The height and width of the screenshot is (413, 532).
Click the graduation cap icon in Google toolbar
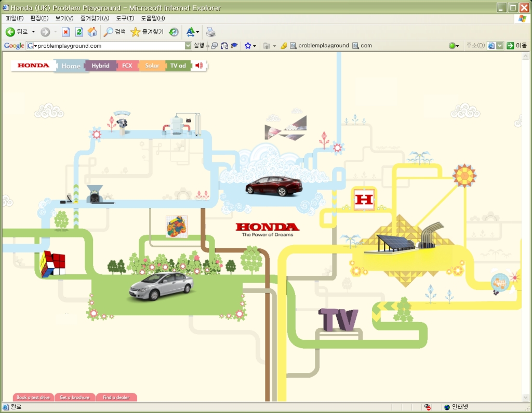point(234,46)
